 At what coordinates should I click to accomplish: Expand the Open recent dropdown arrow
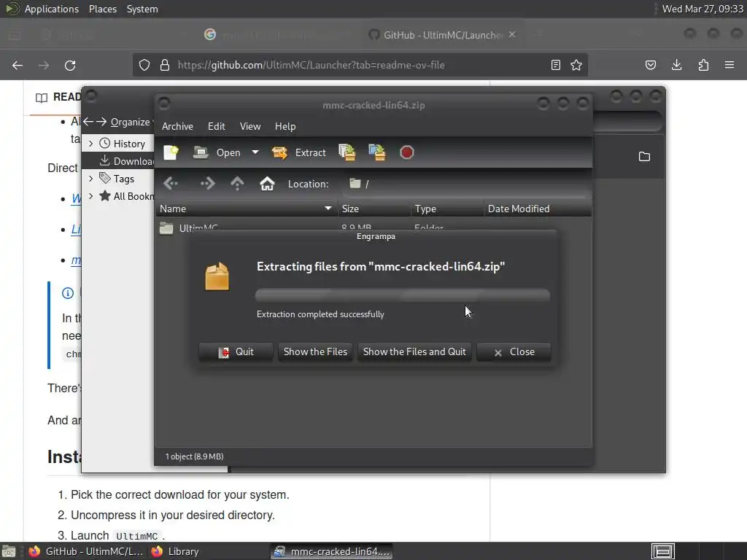pos(255,152)
